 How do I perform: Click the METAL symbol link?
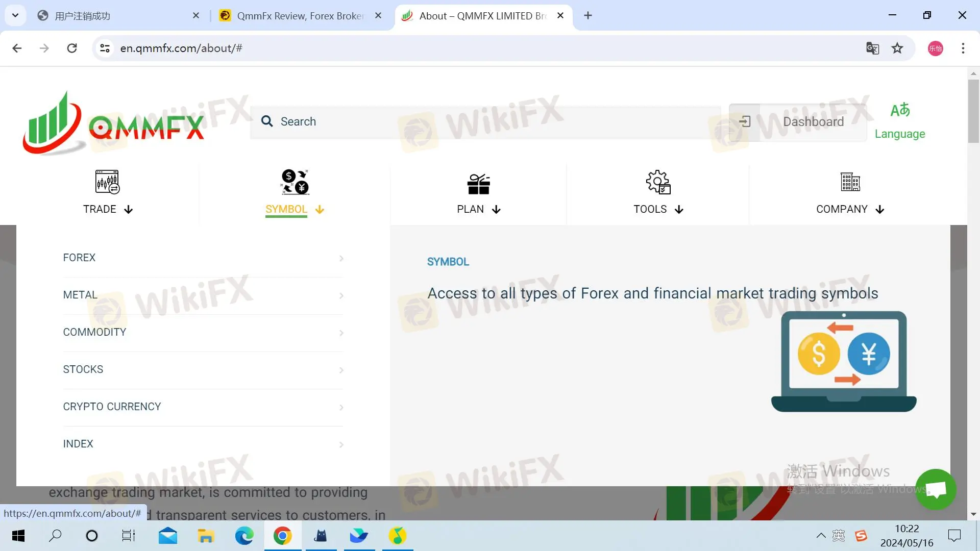click(x=80, y=295)
